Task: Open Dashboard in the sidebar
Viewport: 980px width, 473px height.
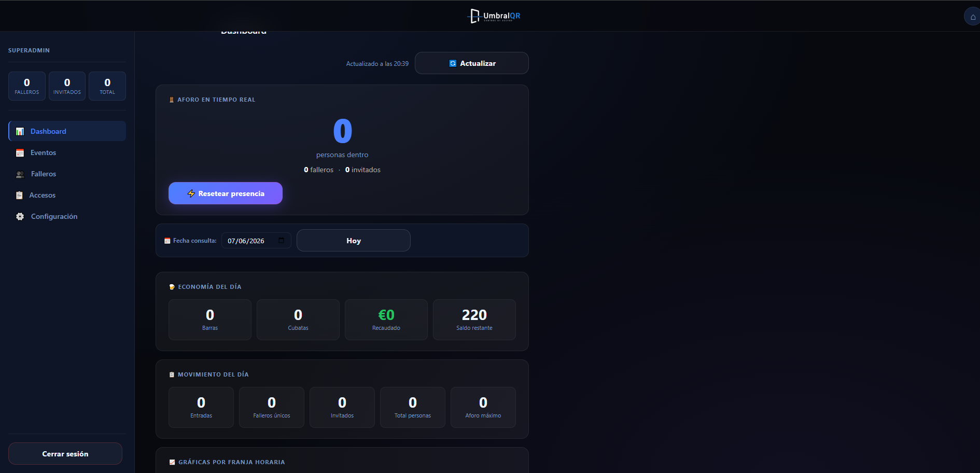Action: click(x=67, y=131)
